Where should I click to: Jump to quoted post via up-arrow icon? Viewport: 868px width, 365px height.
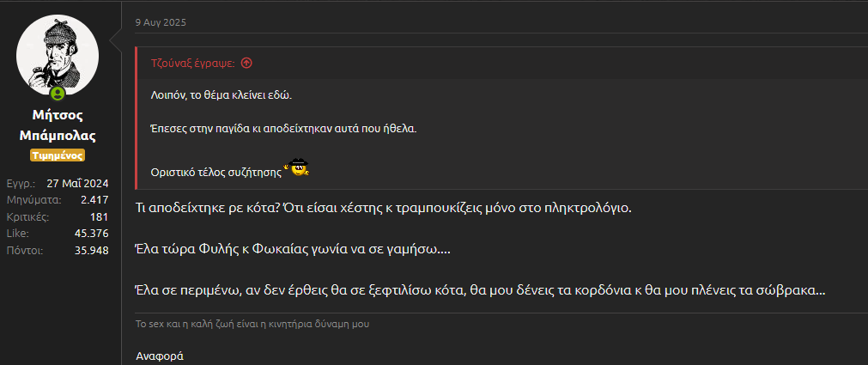pyautogui.click(x=246, y=63)
